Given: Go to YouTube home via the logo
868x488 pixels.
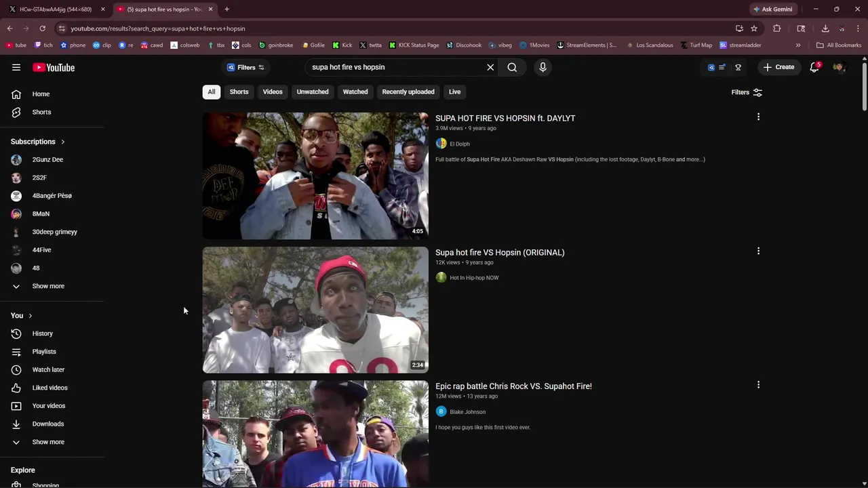Looking at the screenshot, I should 54,67.
